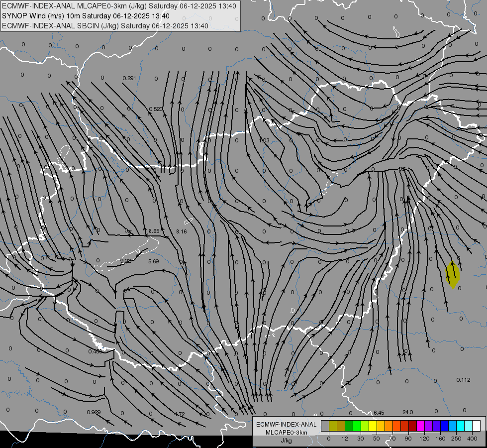Click the 0.112 value label
Image resolution: width=487 pixels, height=448 pixels.
[464, 380]
